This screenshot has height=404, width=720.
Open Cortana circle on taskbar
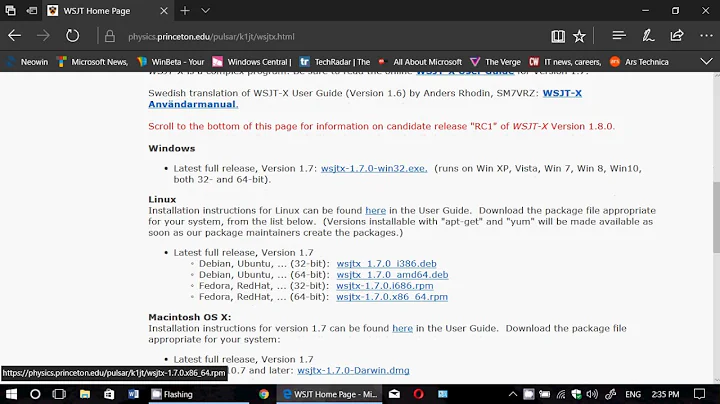(35, 394)
